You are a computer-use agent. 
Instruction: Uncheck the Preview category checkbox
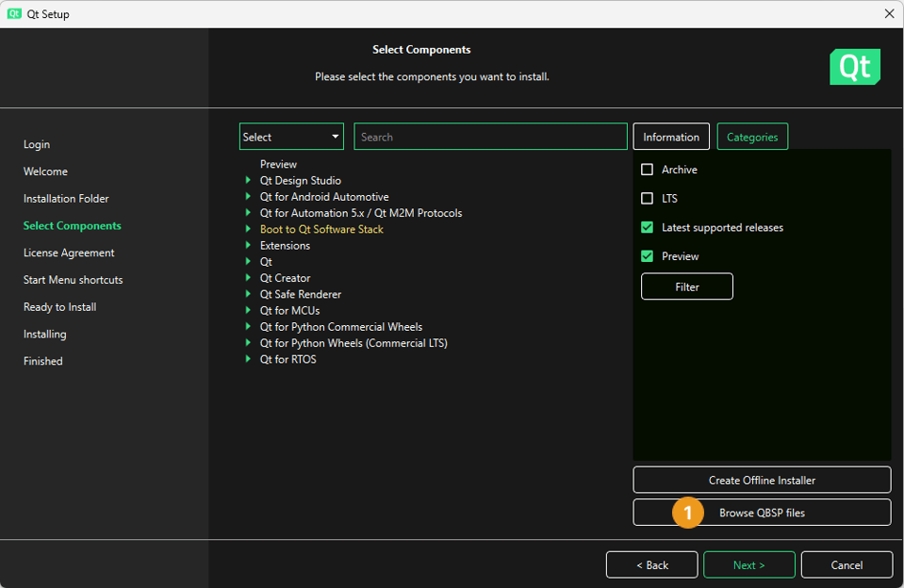(647, 256)
